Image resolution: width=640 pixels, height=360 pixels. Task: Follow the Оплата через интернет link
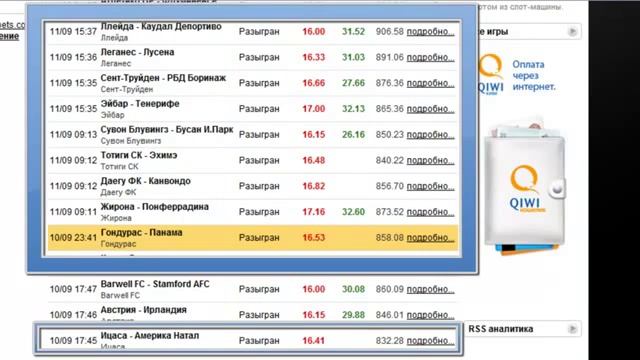(533, 76)
